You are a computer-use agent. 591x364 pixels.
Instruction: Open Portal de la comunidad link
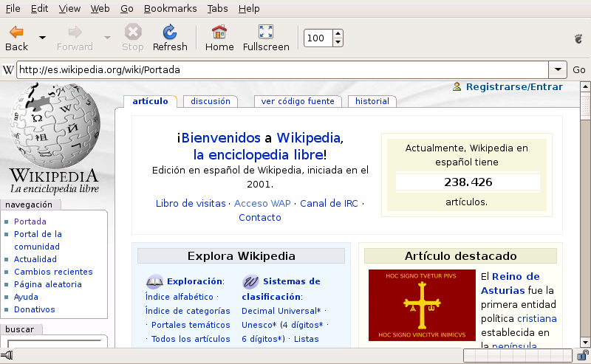38,241
